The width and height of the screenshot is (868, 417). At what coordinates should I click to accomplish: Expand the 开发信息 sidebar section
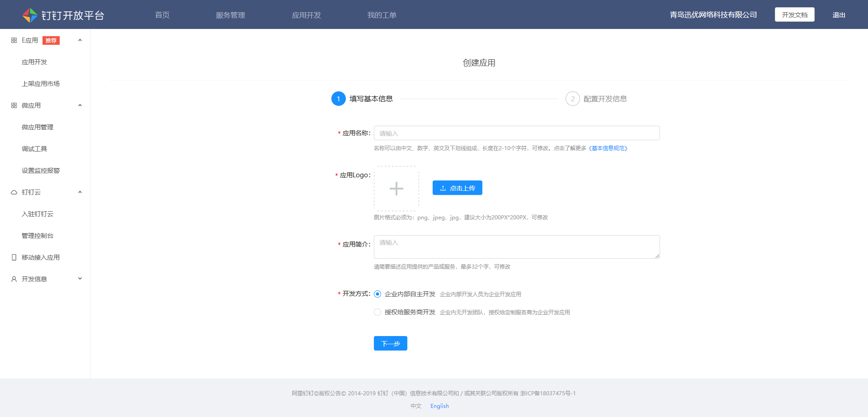click(80, 279)
